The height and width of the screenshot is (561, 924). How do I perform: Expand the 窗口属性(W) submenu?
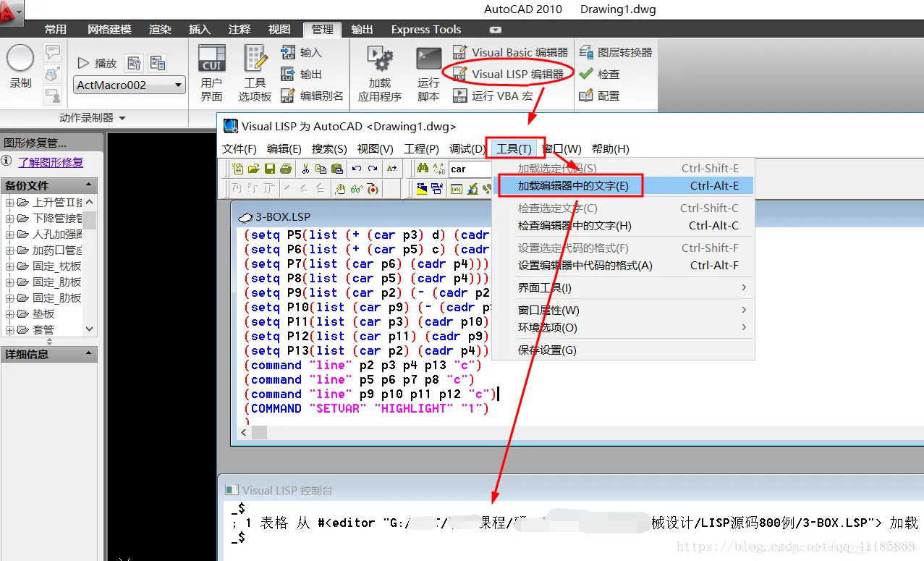pyautogui.click(x=624, y=310)
